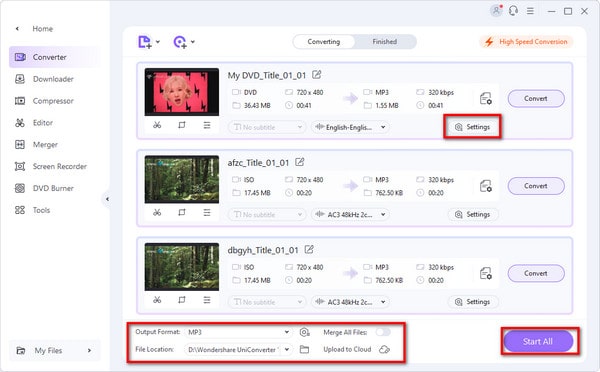Enable High Speed Conversion
The height and width of the screenshot is (372, 600).
click(526, 42)
